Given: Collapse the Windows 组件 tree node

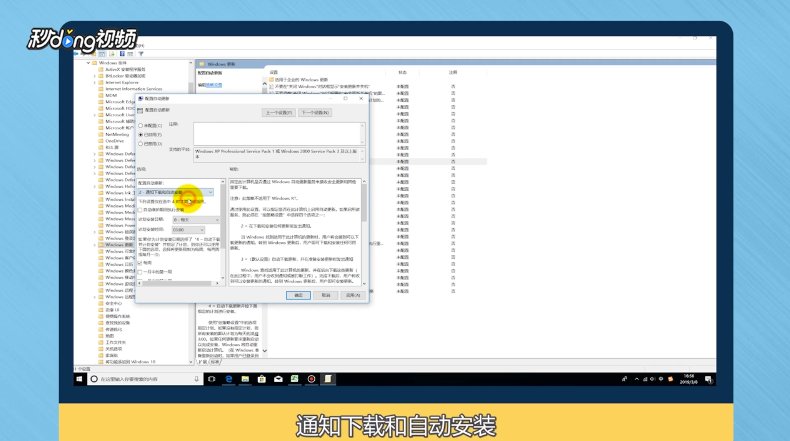Looking at the screenshot, I should coord(88,63).
